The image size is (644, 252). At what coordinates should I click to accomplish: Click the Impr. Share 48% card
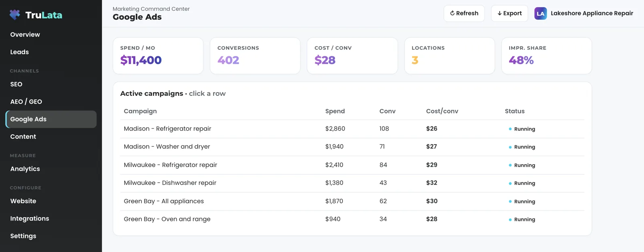coord(547,56)
